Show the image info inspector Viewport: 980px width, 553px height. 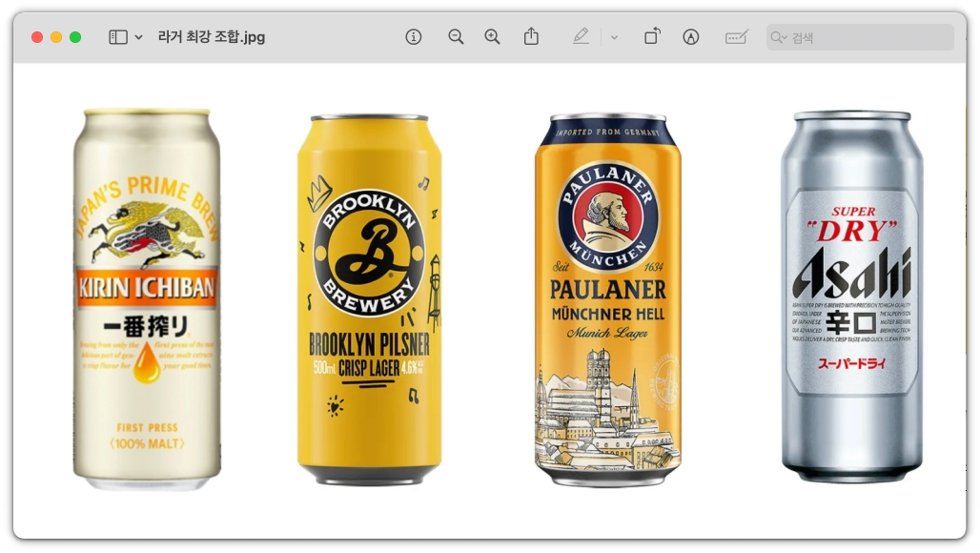point(413,37)
